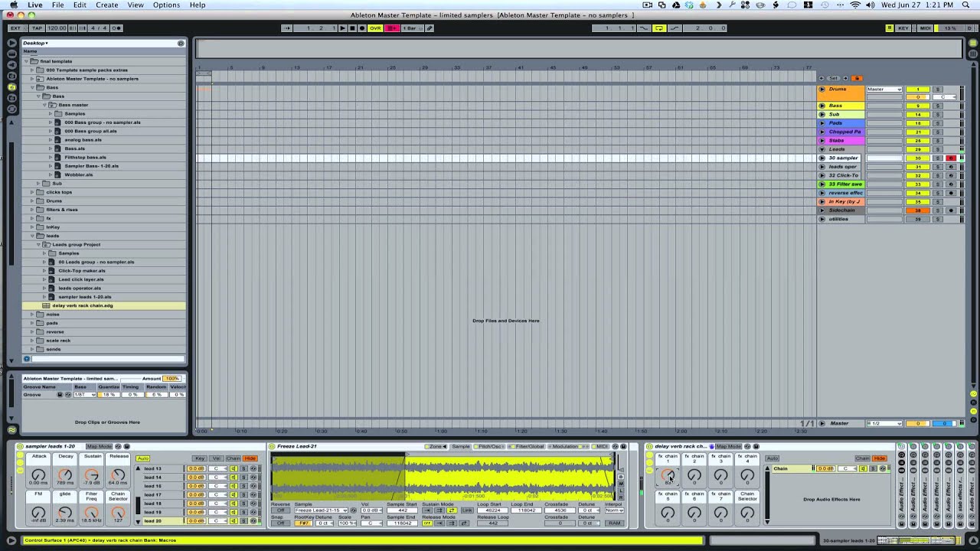This screenshot has width=980, height=551.
Task: Collapse the Bass master folder
Action: tap(44, 105)
